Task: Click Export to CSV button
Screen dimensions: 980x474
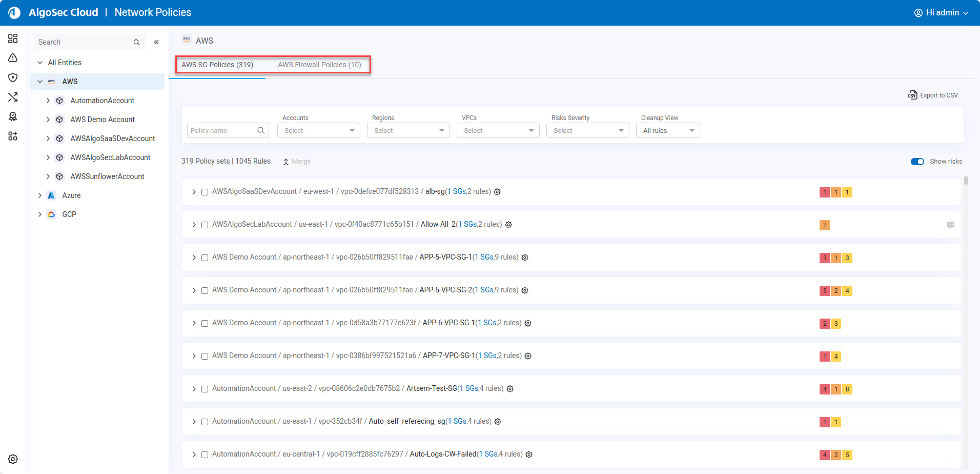Action: [933, 95]
